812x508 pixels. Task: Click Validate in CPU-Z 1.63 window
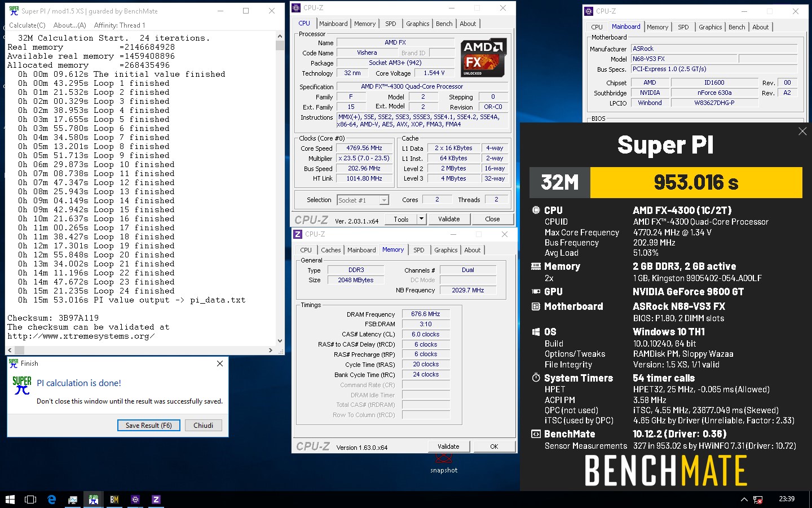point(448,446)
